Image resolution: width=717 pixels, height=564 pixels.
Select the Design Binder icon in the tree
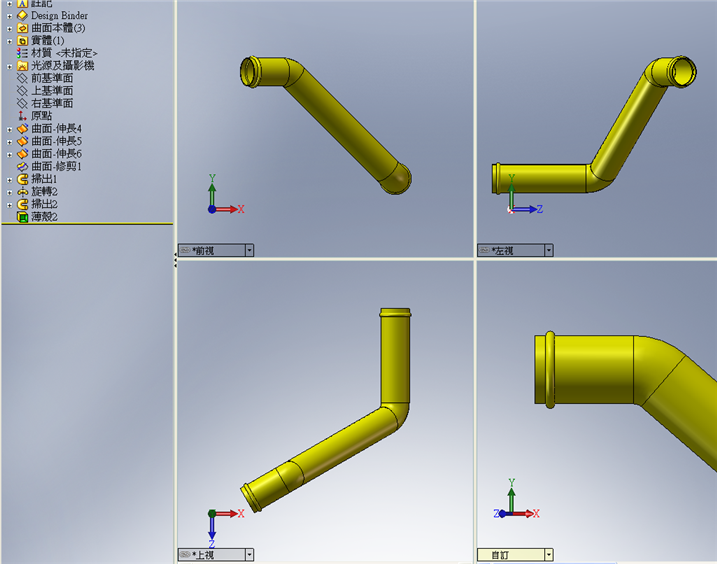pyautogui.click(x=22, y=16)
